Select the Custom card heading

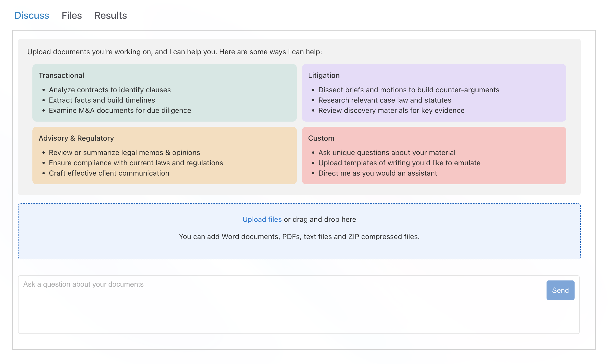pos(321,138)
